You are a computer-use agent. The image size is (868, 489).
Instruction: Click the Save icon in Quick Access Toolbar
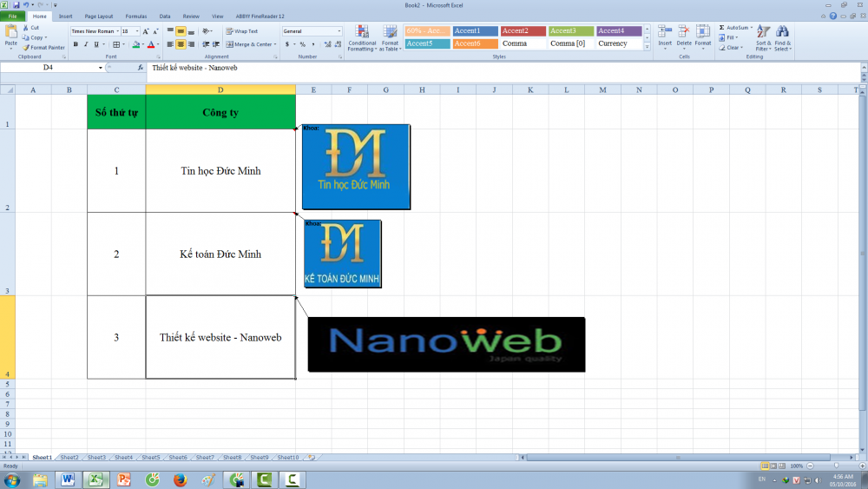click(16, 5)
